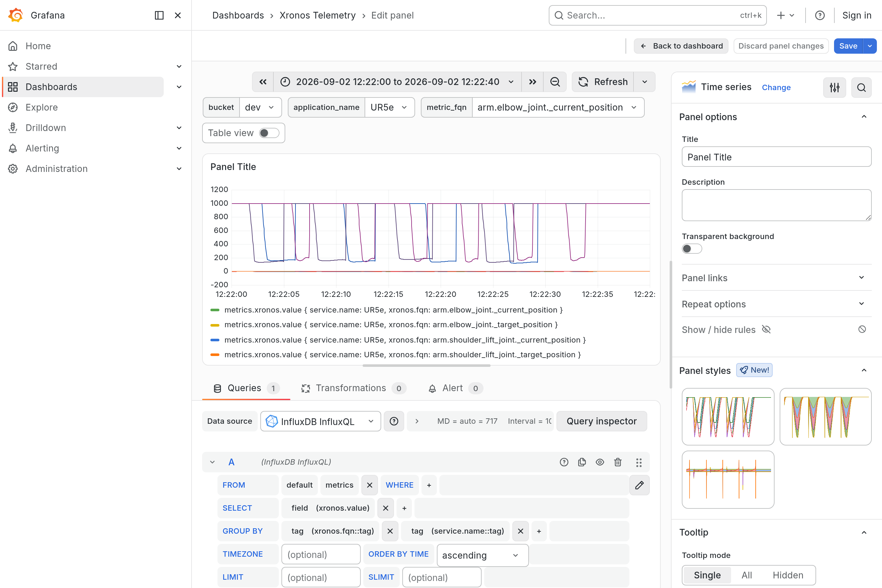
Task: Duplicate query A
Action: [582, 462]
